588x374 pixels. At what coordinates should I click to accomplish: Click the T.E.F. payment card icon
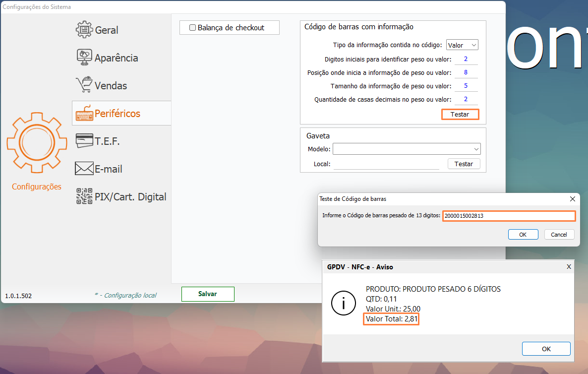(83, 140)
